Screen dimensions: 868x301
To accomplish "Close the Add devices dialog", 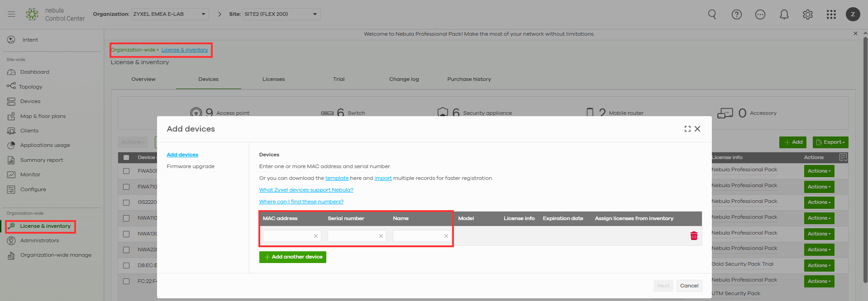I will (697, 129).
